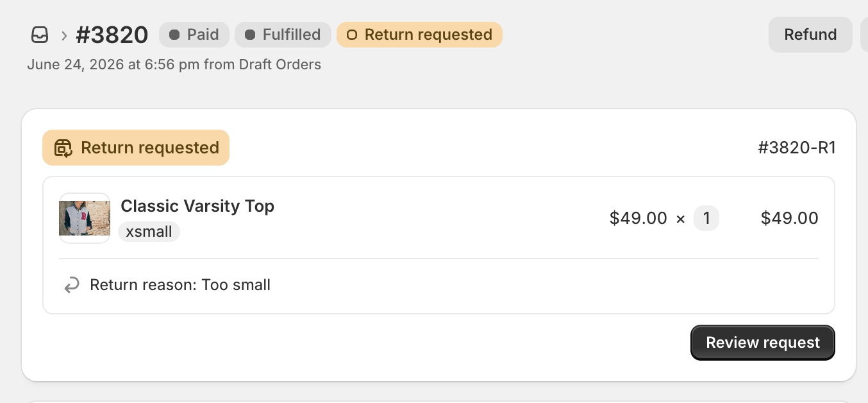Screen dimensions: 868x403
Task: Click the Paid badge
Action: [x=194, y=35]
